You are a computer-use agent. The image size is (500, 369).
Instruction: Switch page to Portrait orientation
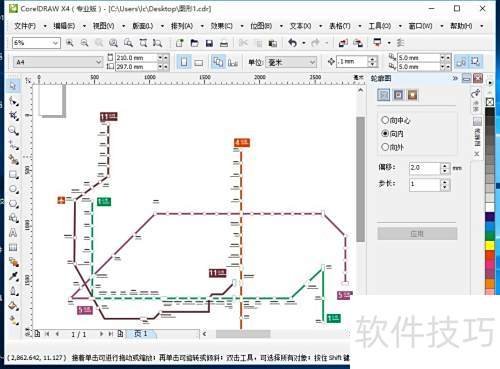pyautogui.click(x=184, y=62)
